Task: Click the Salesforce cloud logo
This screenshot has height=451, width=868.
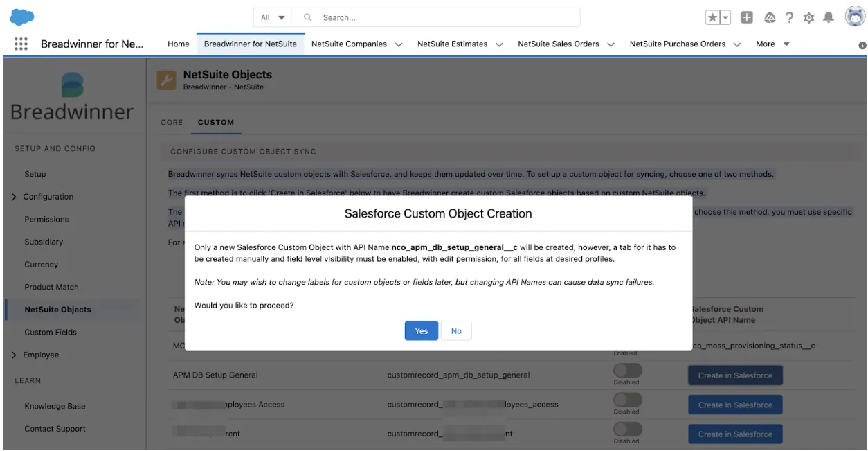Action: (23, 16)
